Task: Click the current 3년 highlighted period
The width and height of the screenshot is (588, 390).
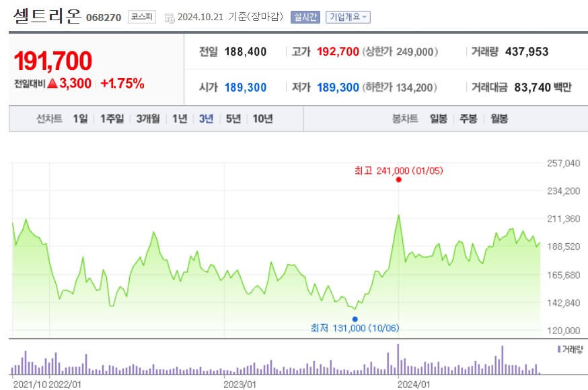Action: coord(205,119)
